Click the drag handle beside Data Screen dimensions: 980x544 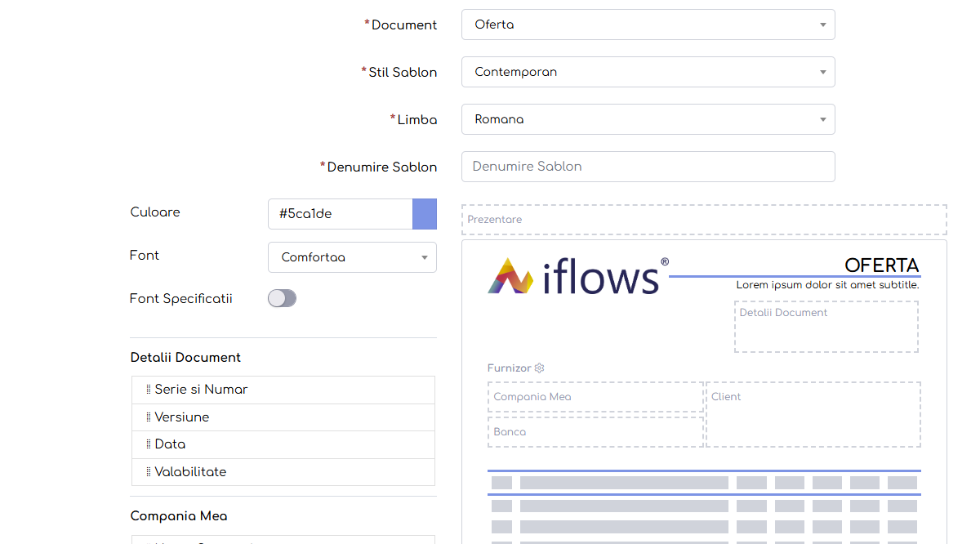[148, 444]
